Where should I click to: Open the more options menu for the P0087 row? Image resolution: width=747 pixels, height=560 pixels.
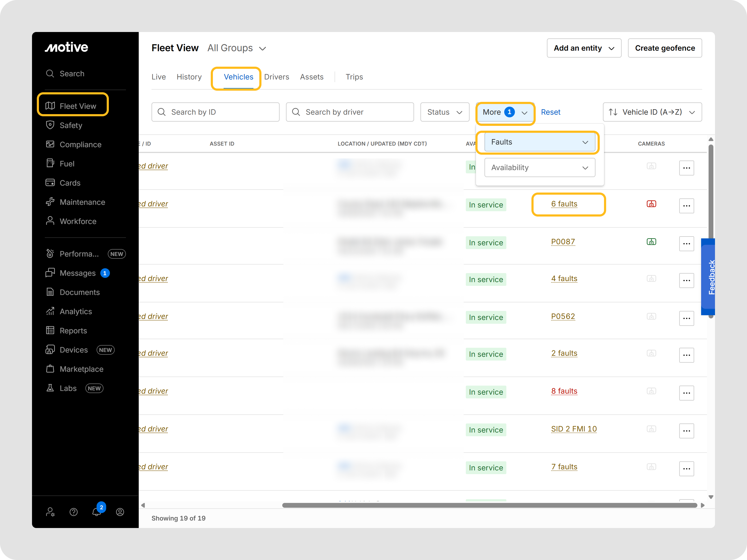click(x=686, y=244)
